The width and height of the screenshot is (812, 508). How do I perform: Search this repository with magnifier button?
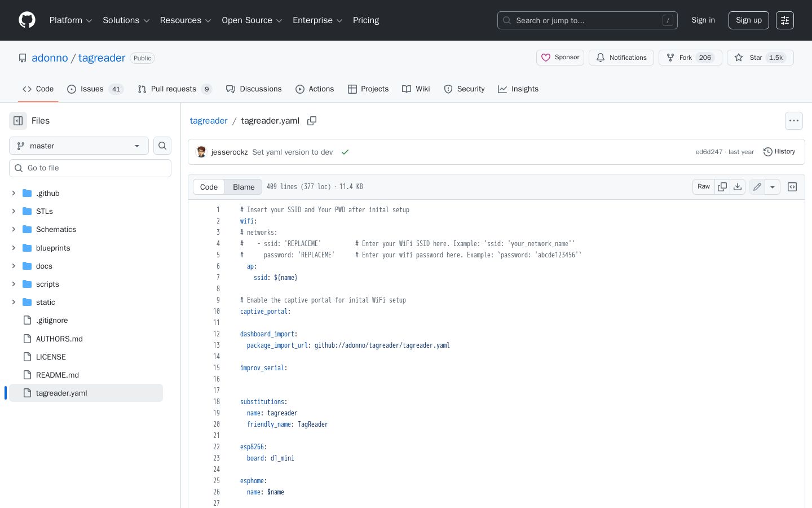[162, 146]
